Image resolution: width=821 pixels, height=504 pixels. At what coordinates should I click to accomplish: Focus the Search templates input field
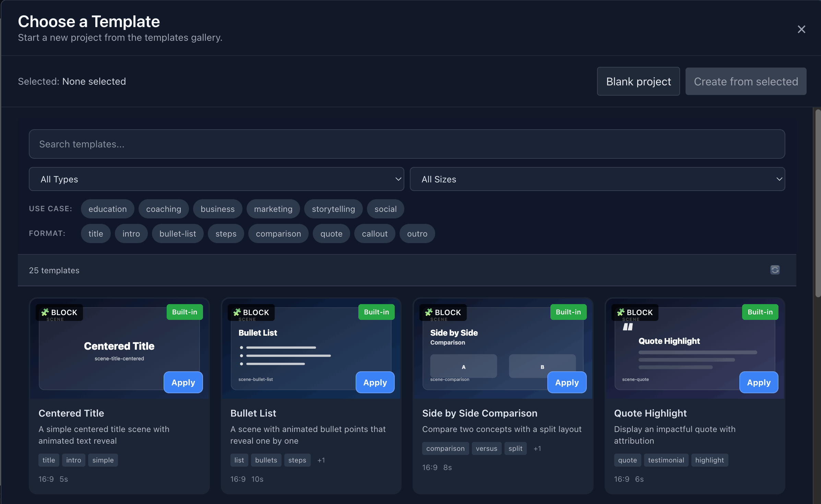tap(407, 144)
